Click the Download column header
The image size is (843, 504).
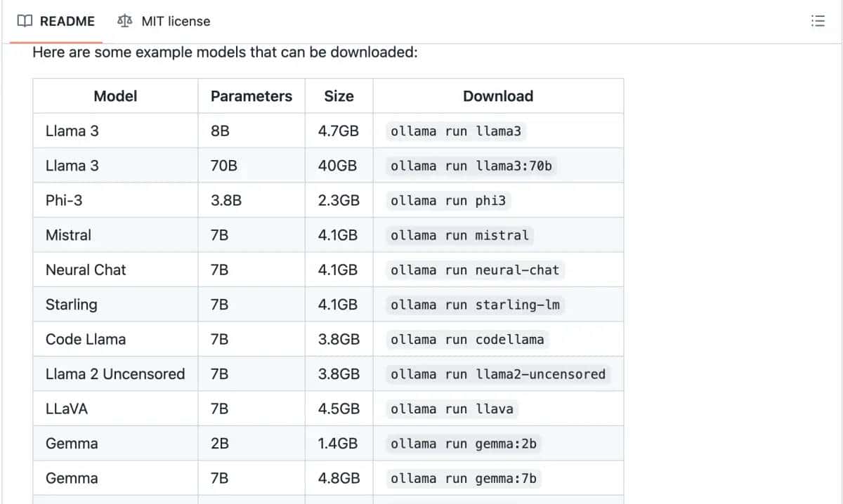[498, 96]
